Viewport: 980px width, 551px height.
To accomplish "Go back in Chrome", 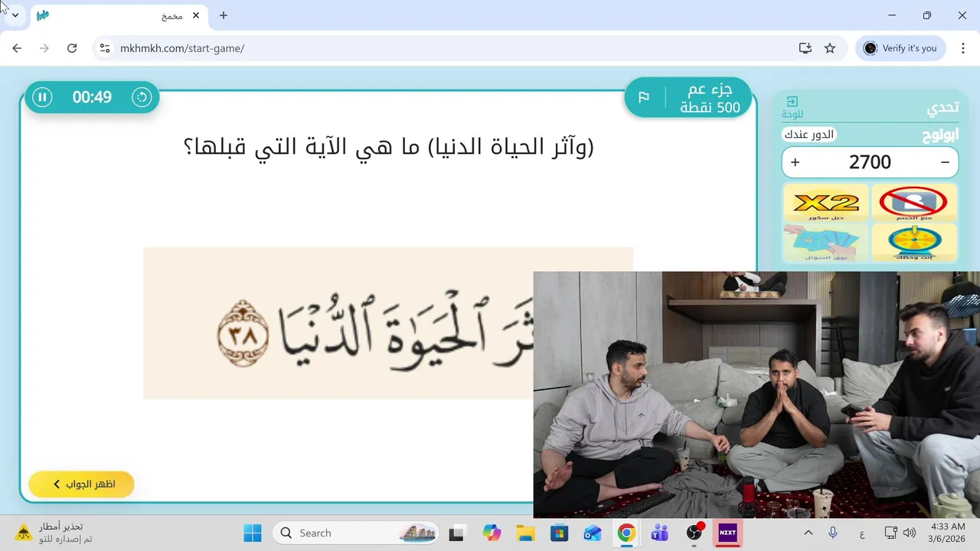I will [17, 48].
